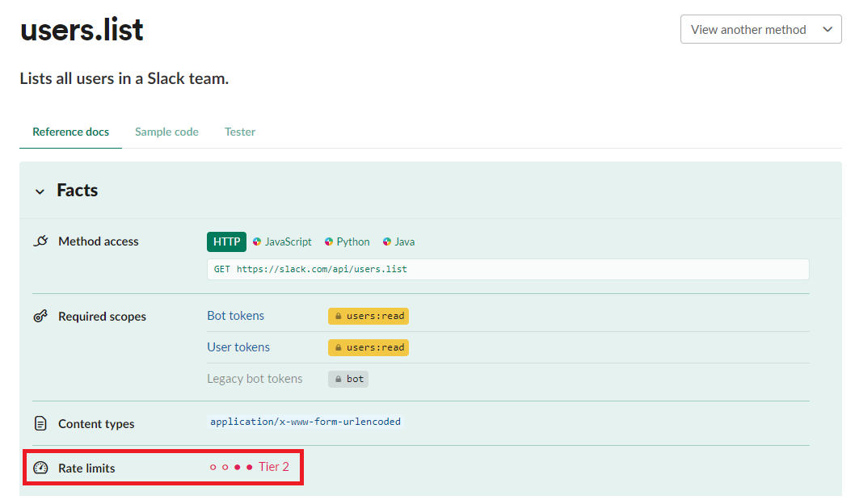This screenshot has width=855, height=504.
Task: Switch to the Sample code tab
Action: click(x=166, y=132)
